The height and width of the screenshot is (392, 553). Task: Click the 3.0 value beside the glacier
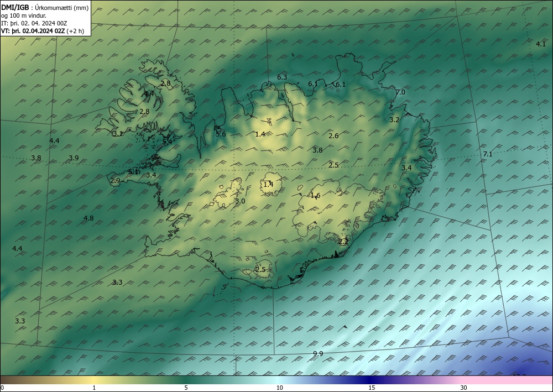[240, 201]
